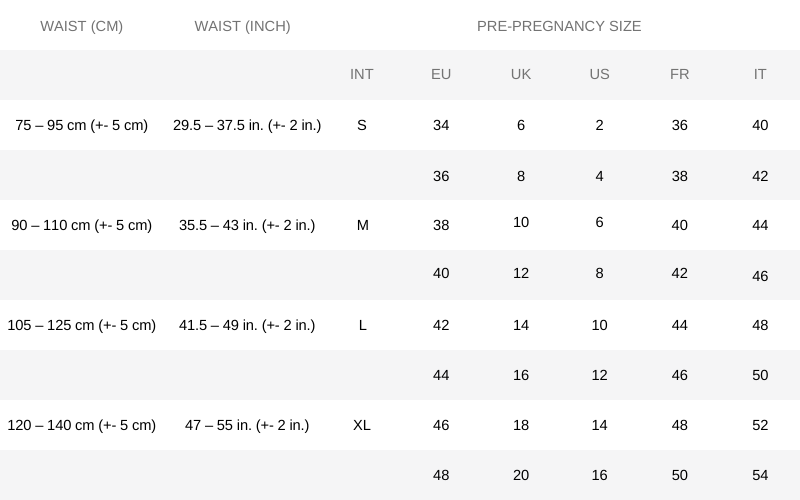Image resolution: width=800 pixels, height=500 pixels.
Task: Click the 47 – 55 in. waist cell
Action: coord(247,425)
